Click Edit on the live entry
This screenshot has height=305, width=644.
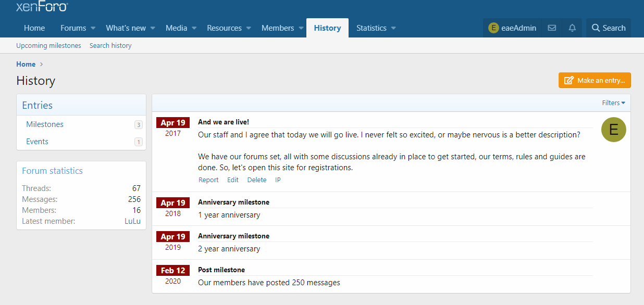232,180
